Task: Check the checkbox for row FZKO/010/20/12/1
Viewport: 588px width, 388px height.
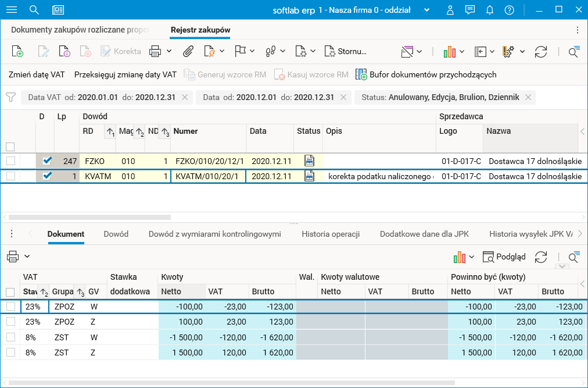Action: pyautogui.click(x=10, y=161)
